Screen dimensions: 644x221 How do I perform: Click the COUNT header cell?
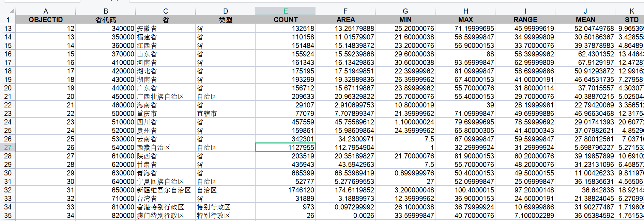click(x=286, y=20)
